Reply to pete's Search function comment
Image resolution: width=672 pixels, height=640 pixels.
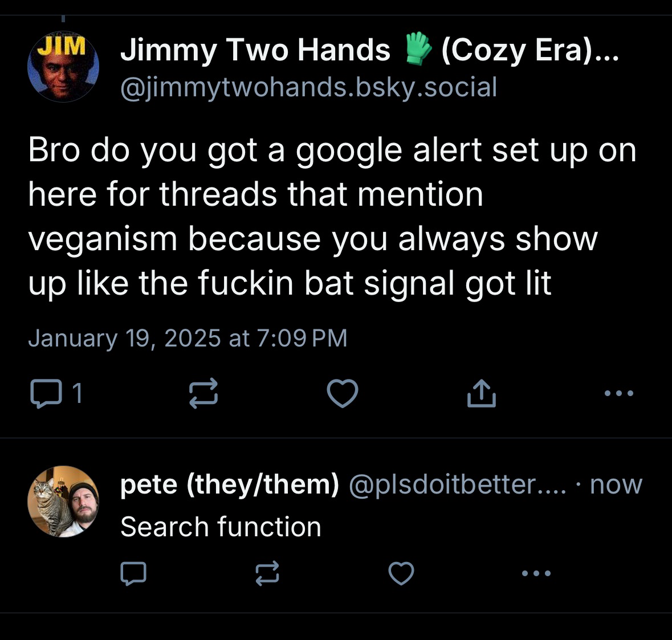tap(133, 573)
